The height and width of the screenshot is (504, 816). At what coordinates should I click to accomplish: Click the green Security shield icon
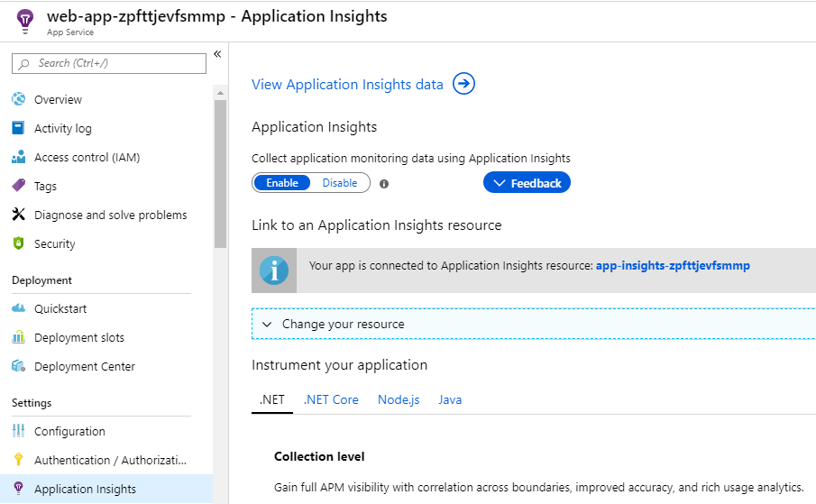tap(18, 244)
